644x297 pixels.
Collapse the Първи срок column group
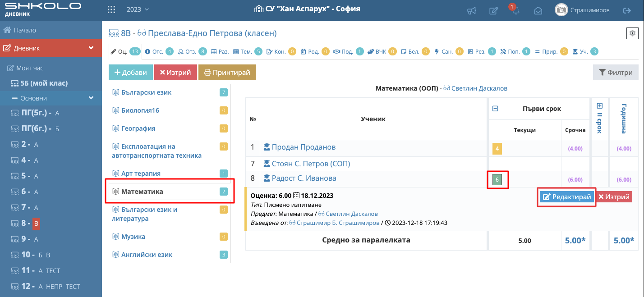coord(495,109)
